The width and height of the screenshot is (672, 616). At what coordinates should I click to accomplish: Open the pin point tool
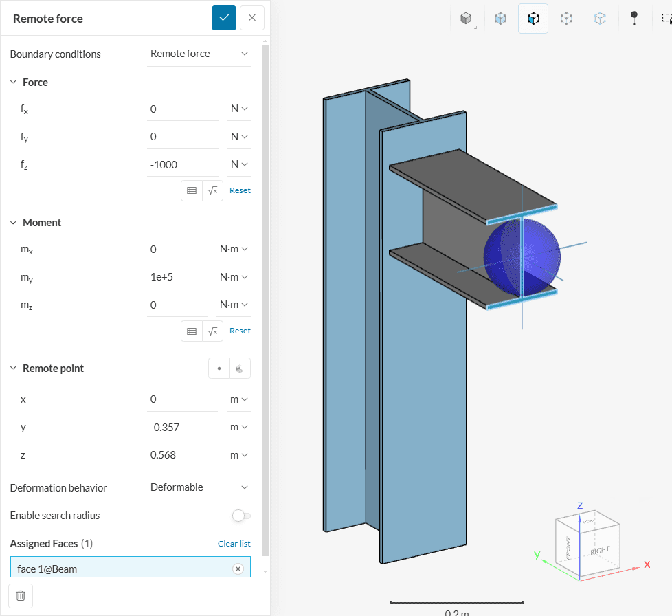tap(634, 19)
